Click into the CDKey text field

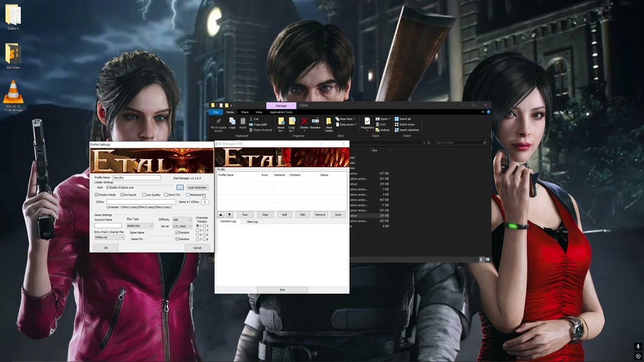(x=141, y=202)
